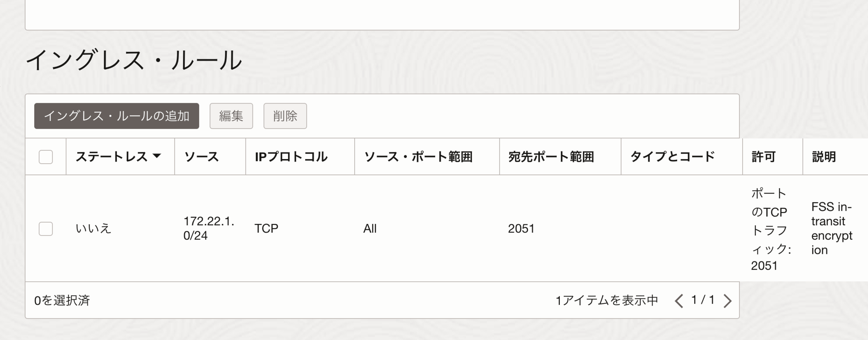This screenshot has height=340, width=868.
Task: Click the 説明 column header
Action: click(x=824, y=157)
